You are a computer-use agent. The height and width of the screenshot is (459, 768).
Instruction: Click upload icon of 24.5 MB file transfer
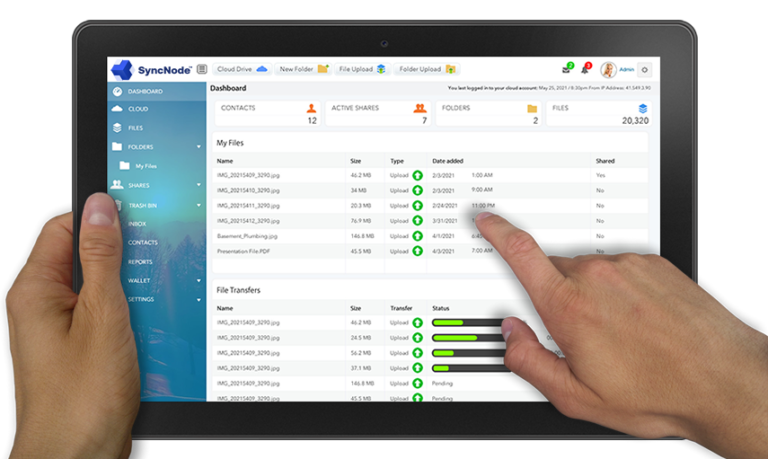click(x=417, y=338)
